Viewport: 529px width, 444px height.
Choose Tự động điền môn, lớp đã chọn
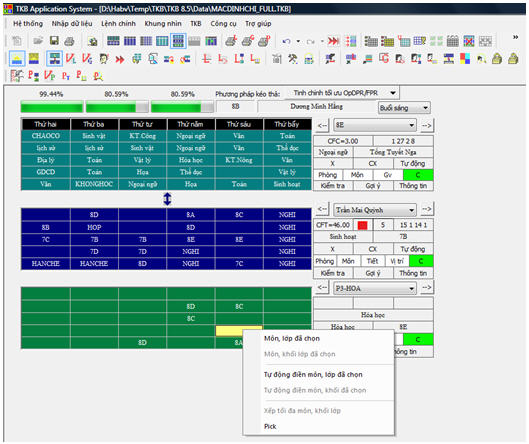coord(313,374)
